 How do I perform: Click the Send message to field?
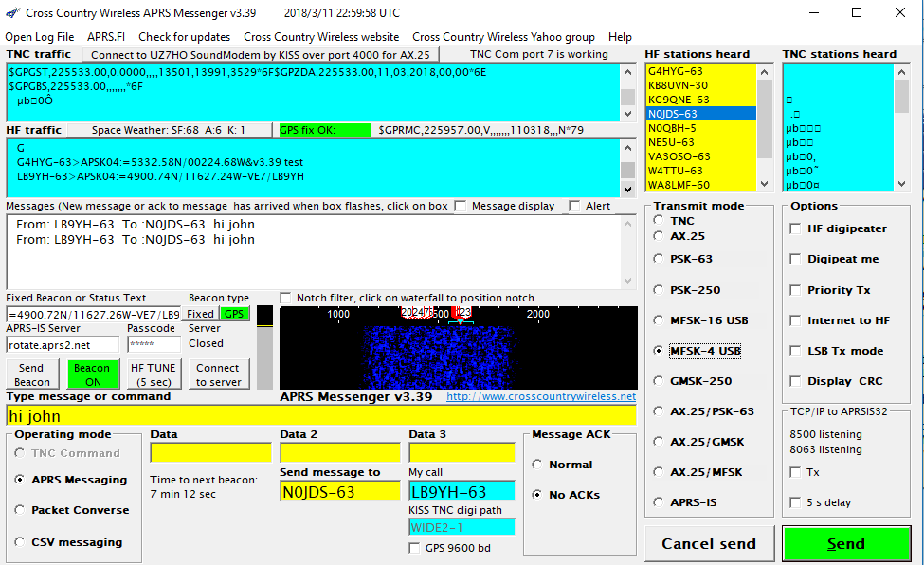tap(340, 491)
